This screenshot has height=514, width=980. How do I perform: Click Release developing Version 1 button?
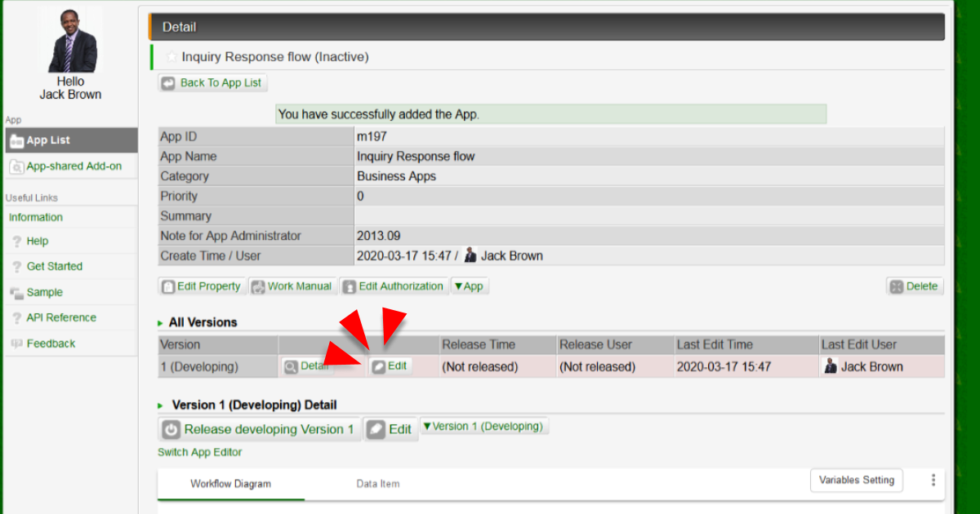click(x=260, y=429)
